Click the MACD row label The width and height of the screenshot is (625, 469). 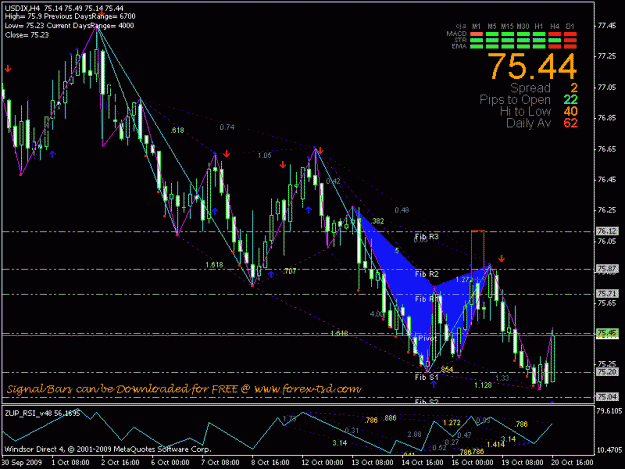point(457,34)
